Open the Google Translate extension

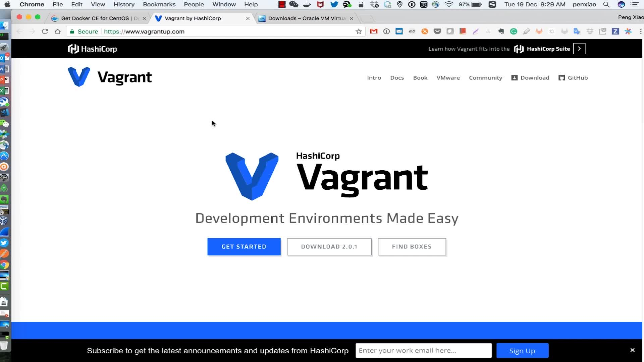coord(577,31)
